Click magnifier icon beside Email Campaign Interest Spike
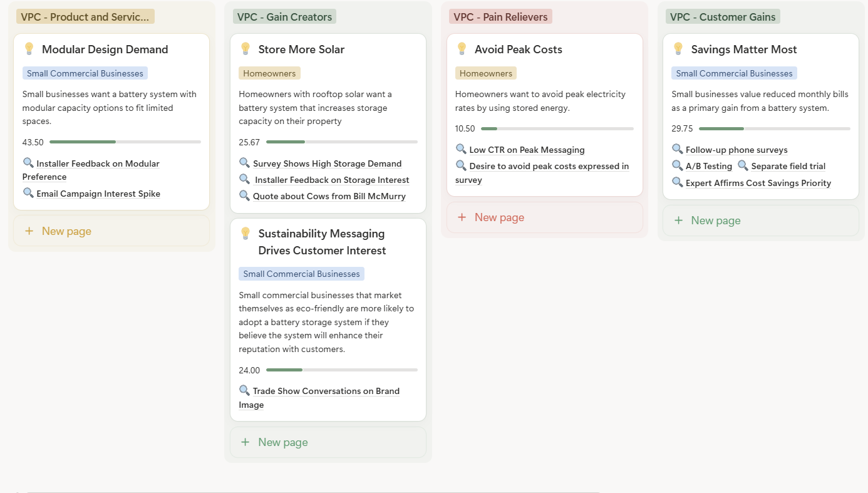The width and height of the screenshot is (868, 493). coord(28,193)
